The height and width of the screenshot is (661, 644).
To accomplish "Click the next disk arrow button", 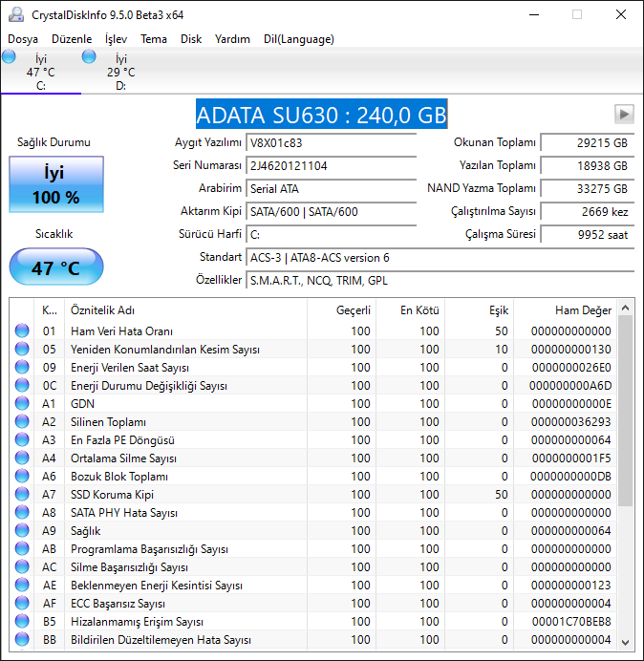I will 624,115.
